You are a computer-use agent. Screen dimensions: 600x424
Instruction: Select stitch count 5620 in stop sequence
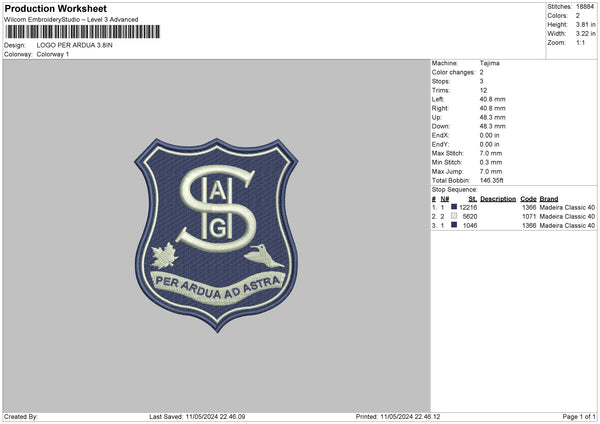click(470, 216)
